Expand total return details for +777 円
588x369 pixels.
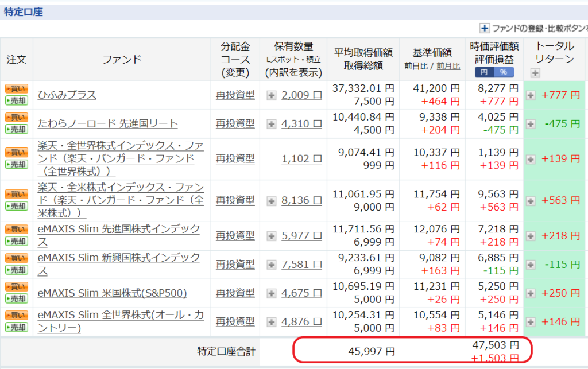[x=531, y=95]
